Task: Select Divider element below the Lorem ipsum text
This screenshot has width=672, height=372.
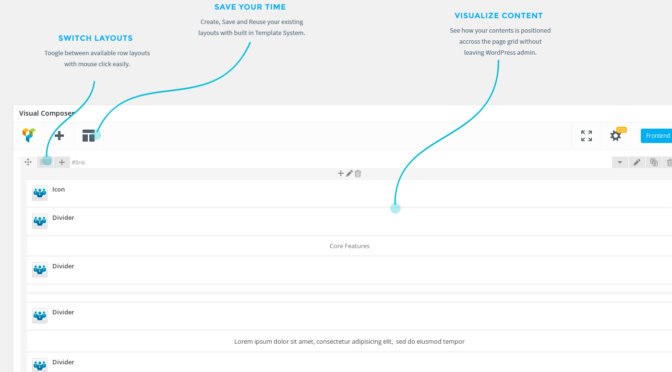Action: 349,363
